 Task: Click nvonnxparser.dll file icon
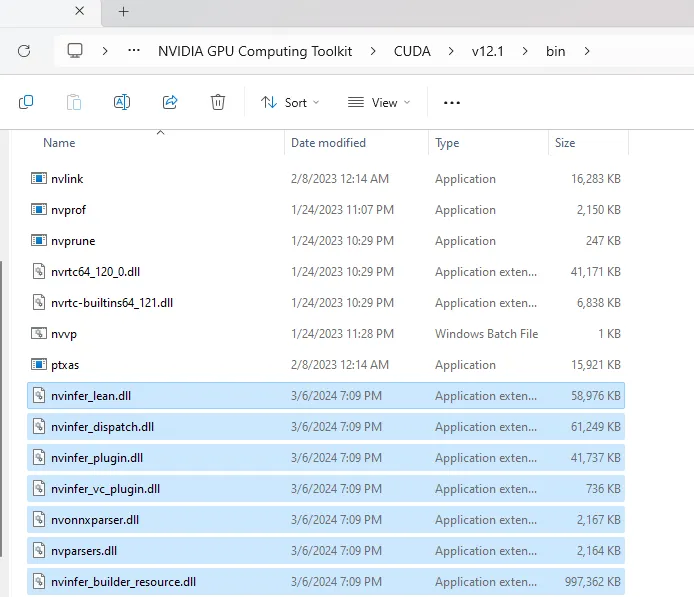[x=39, y=519]
